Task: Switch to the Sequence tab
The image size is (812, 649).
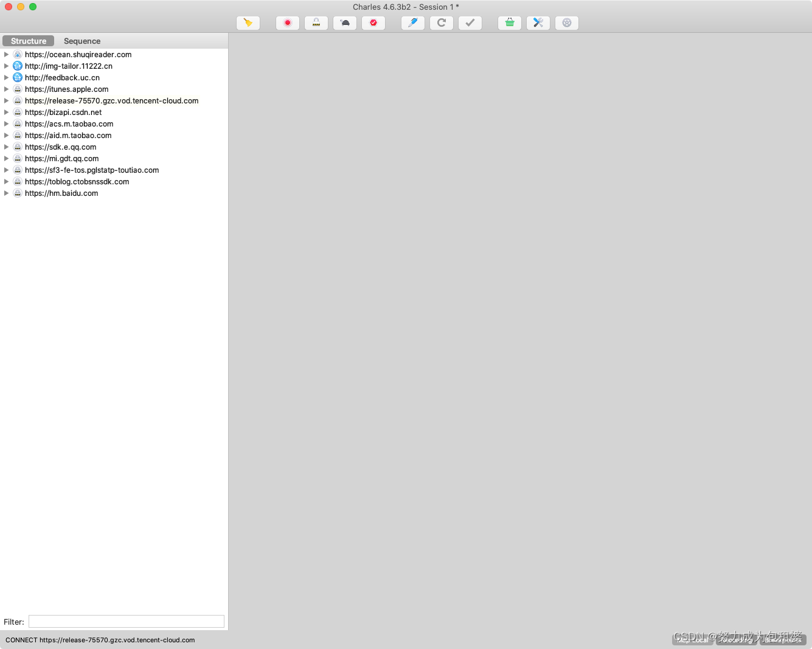Action: (82, 41)
